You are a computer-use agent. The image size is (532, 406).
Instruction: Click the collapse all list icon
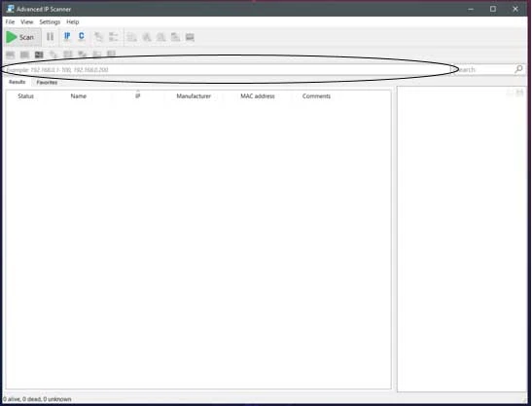113,37
